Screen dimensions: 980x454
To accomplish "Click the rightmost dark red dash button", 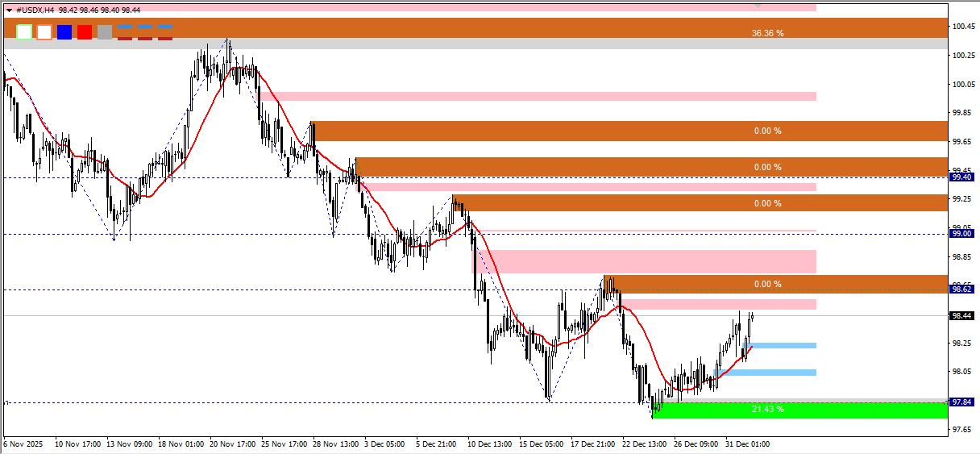I will tap(164, 37).
